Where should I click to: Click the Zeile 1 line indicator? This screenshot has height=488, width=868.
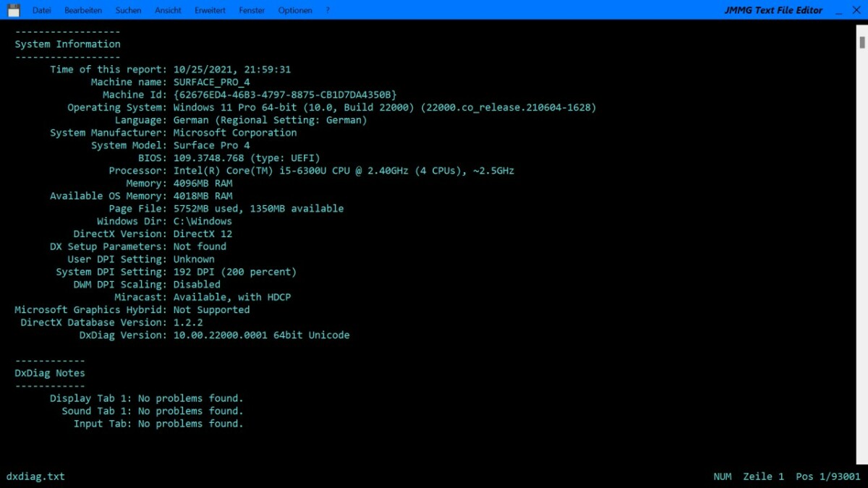[x=763, y=476]
